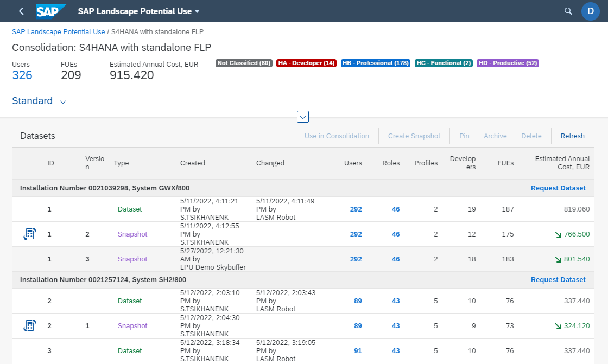Image resolution: width=608 pixels, height=364 pixels.
Task: Open the 326 Users total link
Action: pyautogui.click(x=22, y=75)
